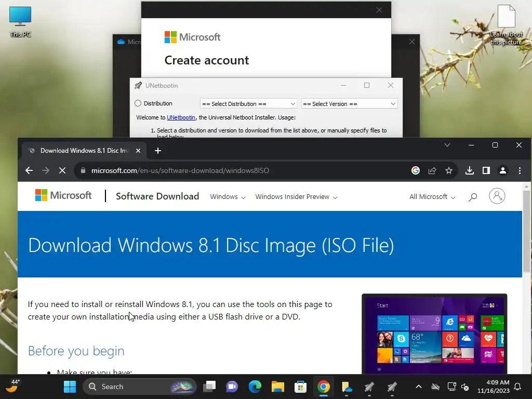Open Chrome three-dot menu
Screen dimensions: 532x399
point(520,170)
